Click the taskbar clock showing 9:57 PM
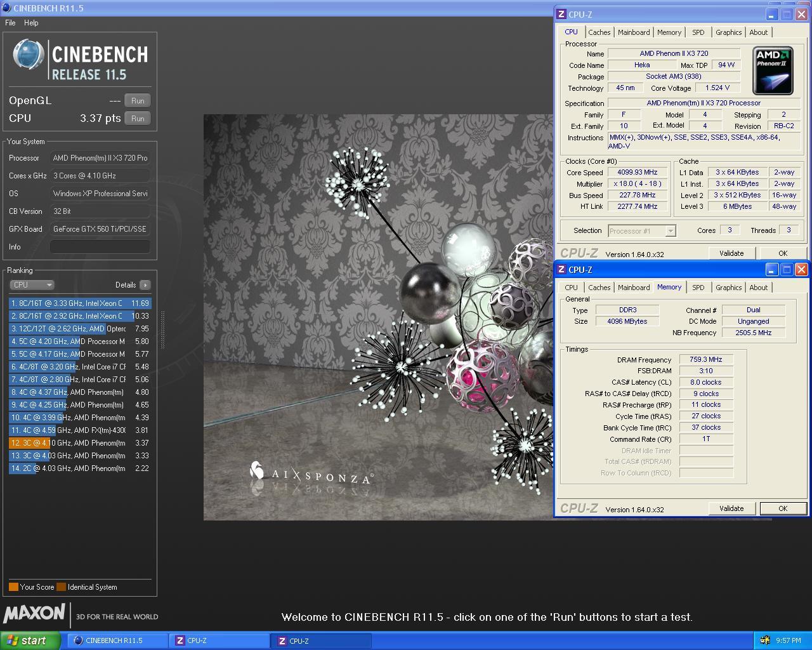Screen dimensions: 812x650 tap(789, 640)
